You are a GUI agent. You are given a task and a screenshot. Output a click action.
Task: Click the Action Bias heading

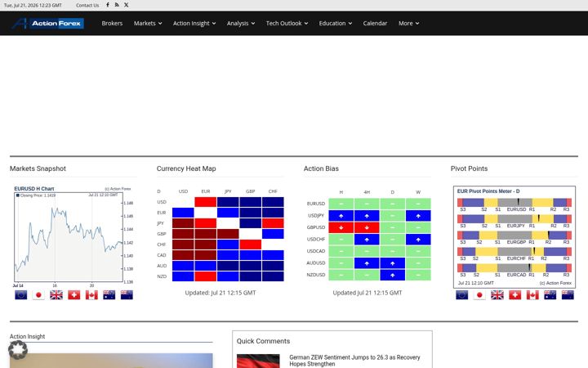pyautogui.click(x=321, y=168)
